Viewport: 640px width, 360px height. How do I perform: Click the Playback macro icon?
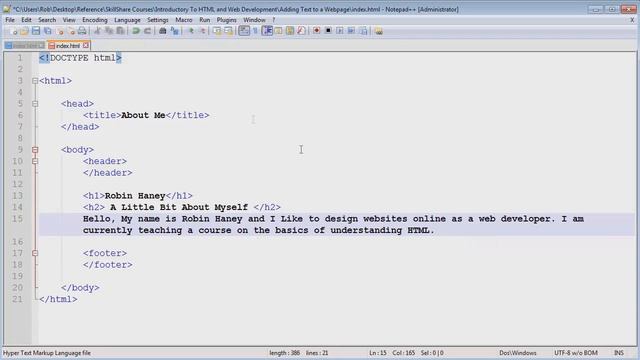pyautogui.click(x=340, y=31)
